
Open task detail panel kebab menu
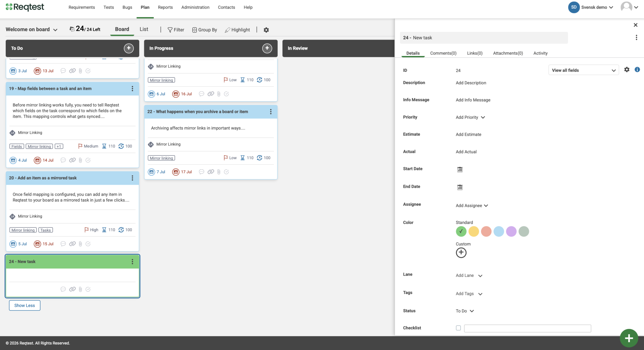click(636, 38)
